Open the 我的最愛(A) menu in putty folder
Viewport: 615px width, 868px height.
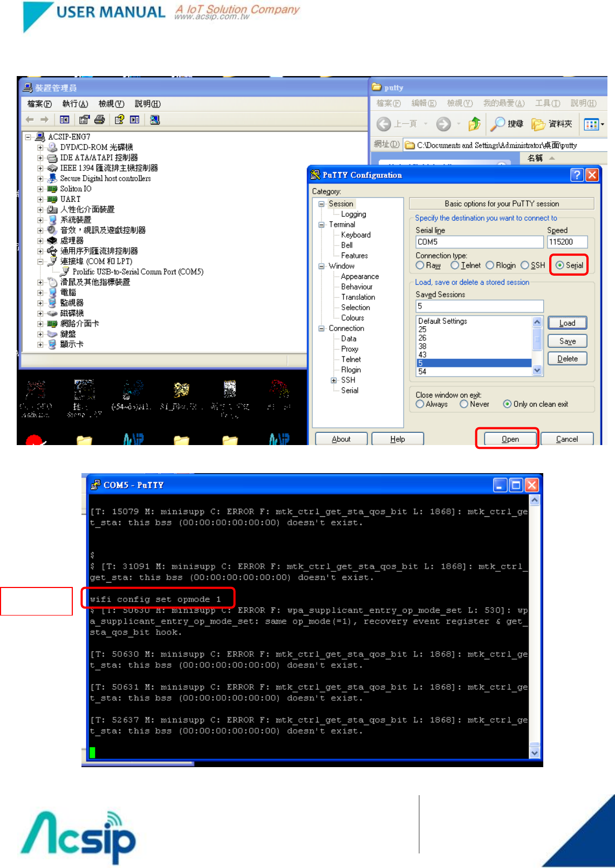(x=504, y=103)
